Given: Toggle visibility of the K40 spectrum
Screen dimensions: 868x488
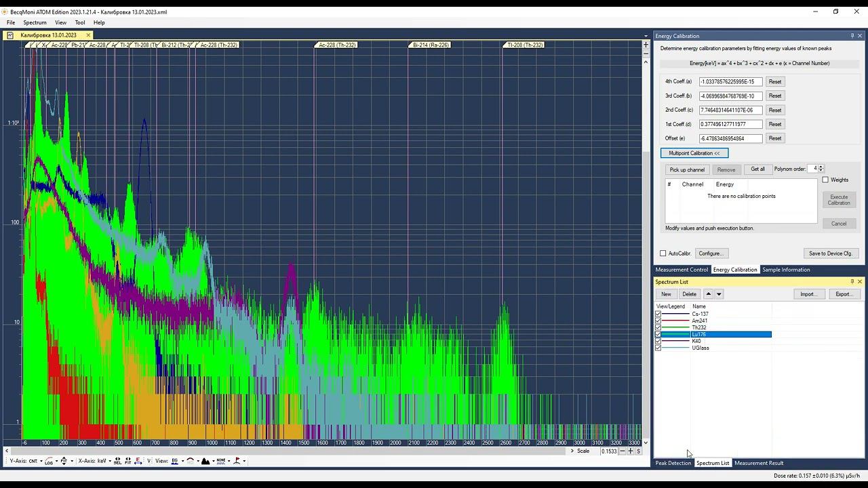Looking at the screenshot, I should click(x=658, y=341).
